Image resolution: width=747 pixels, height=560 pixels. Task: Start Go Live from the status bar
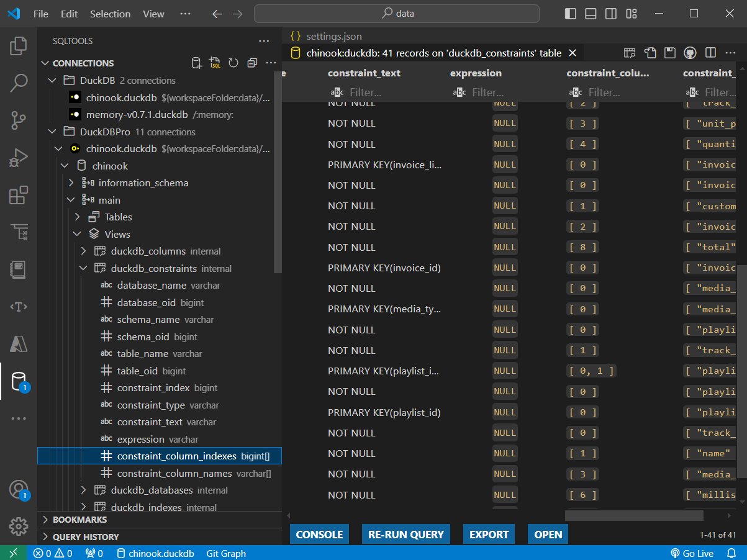tap(692, 553)
